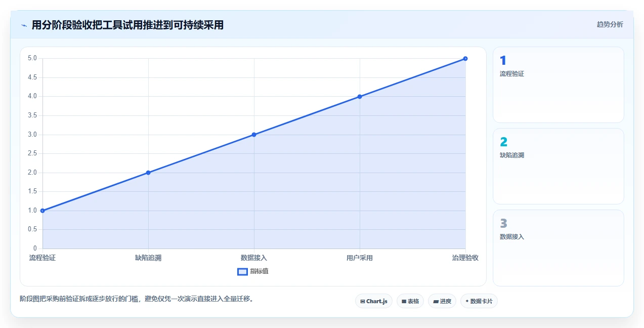The width and height of the screenshot is (644, 328).
Task: Click the x-axis label 用户采用
Action: pyautogui.click(x=360, y=258)
